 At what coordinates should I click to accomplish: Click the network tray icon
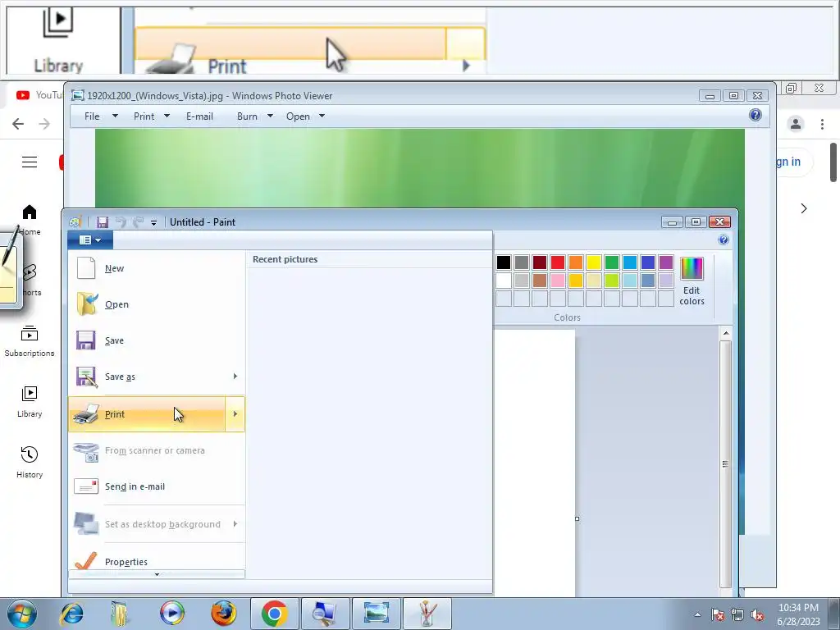737,615
